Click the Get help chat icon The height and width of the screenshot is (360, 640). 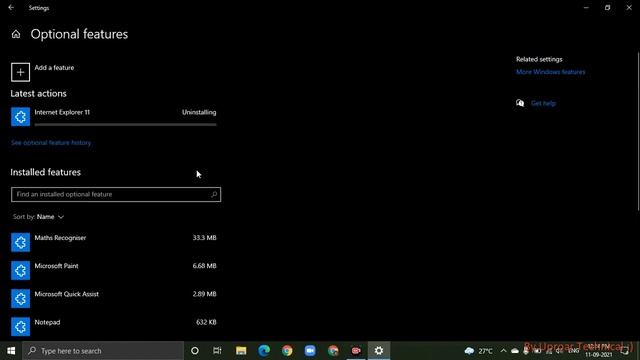coord(520,103)
